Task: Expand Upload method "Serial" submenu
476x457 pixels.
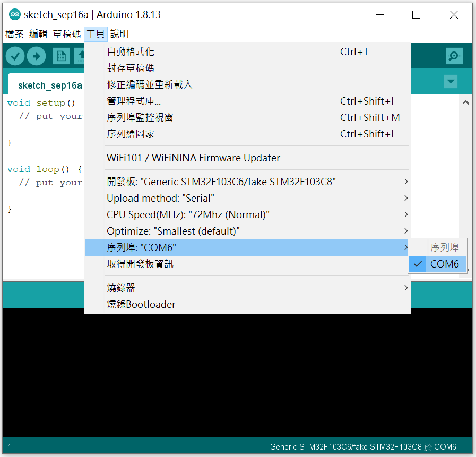Action: tap(247, 198)
